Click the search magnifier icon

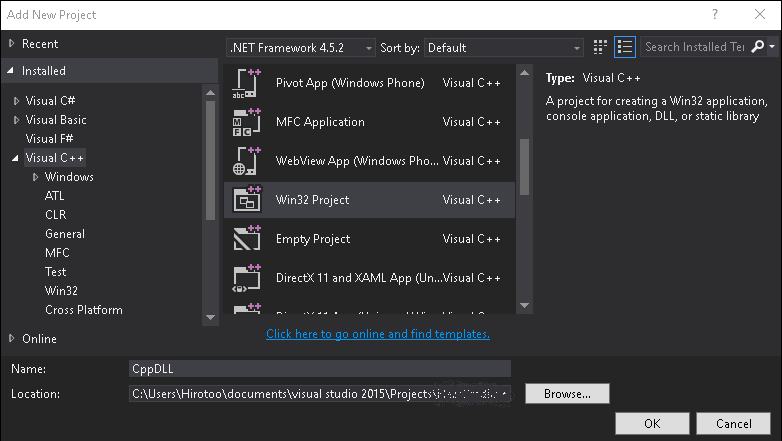coord(758,47)
